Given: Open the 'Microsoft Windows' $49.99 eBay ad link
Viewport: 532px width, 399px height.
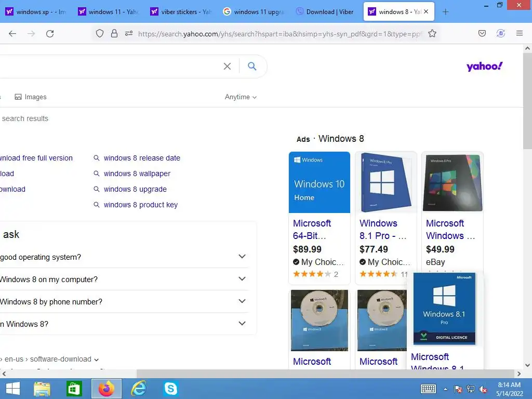Looking at the screenshot, I should pos(450,229).
